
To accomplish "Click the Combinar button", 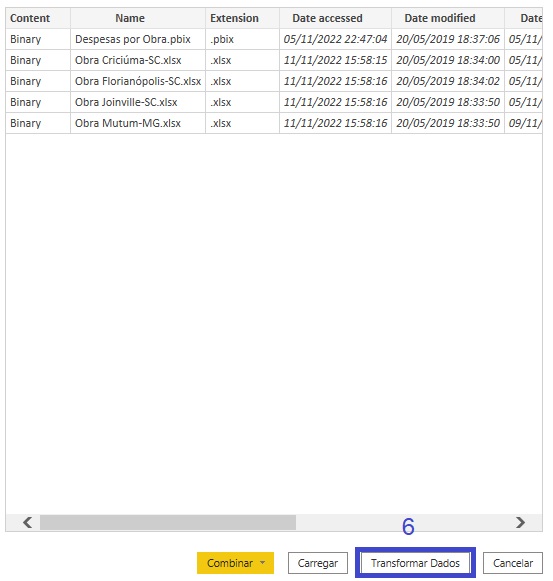I will [x=230, y=563].
